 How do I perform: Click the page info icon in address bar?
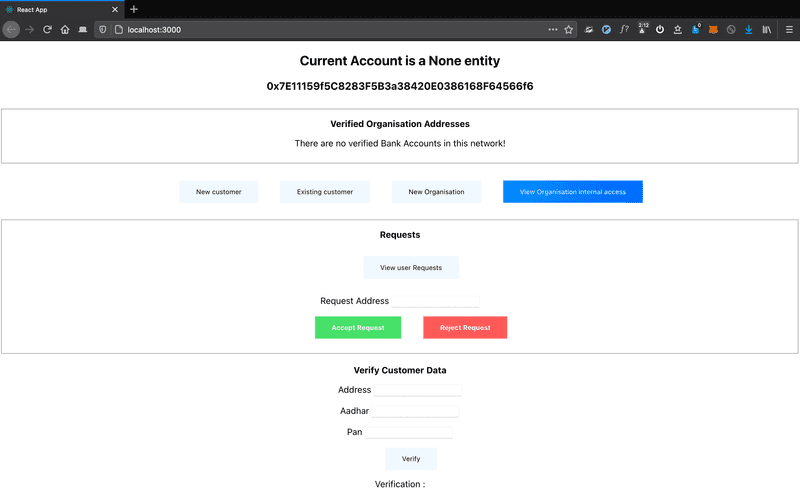[x=119, y=30]
